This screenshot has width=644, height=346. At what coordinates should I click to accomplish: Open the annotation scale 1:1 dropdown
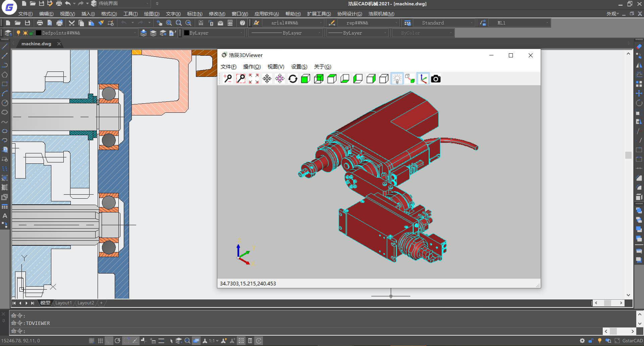click(214, 341)
